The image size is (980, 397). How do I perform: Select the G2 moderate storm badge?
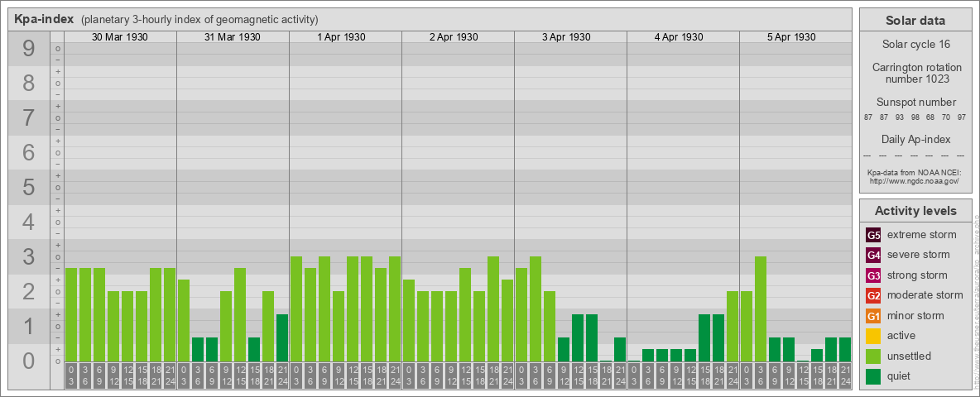(x=873, y=296)
